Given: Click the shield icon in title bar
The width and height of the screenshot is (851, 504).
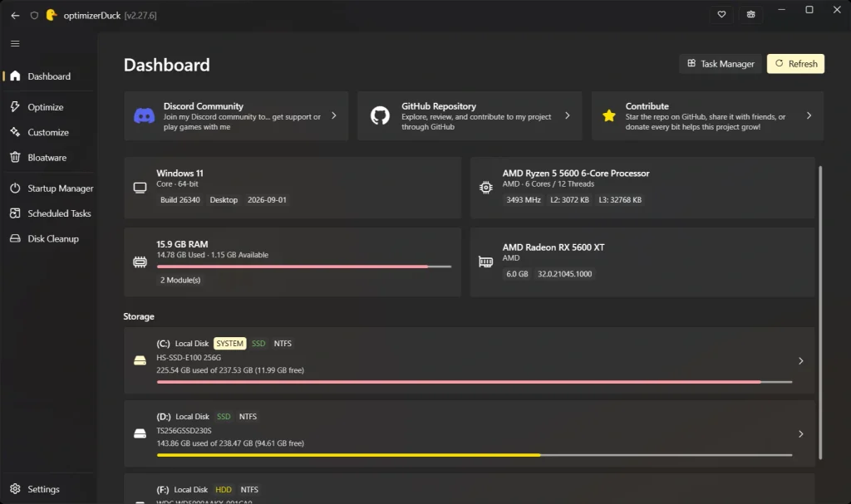Looking at the screenshot, I should [34, 15].
